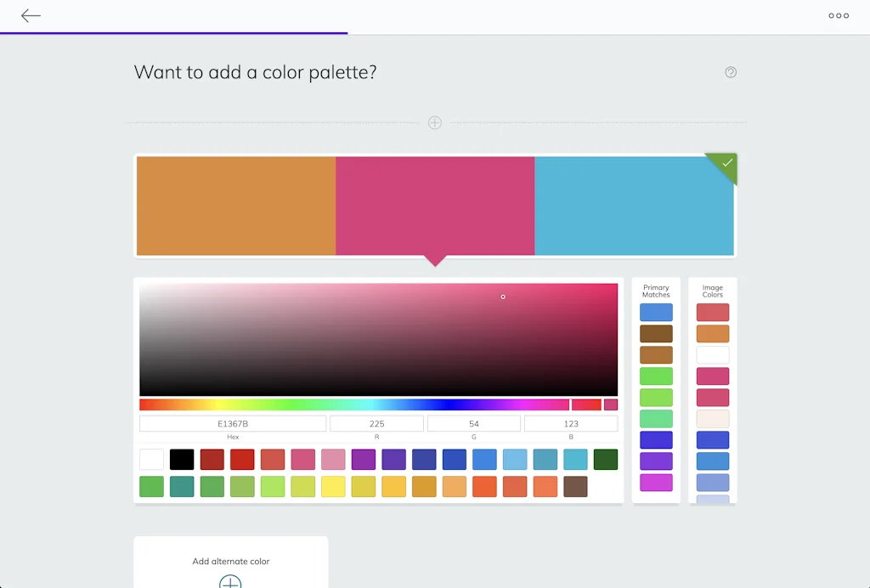Click the top blue swatch under Primary Matches
Image resolution: width=870 pixels, height=588 pixels.
655,312
